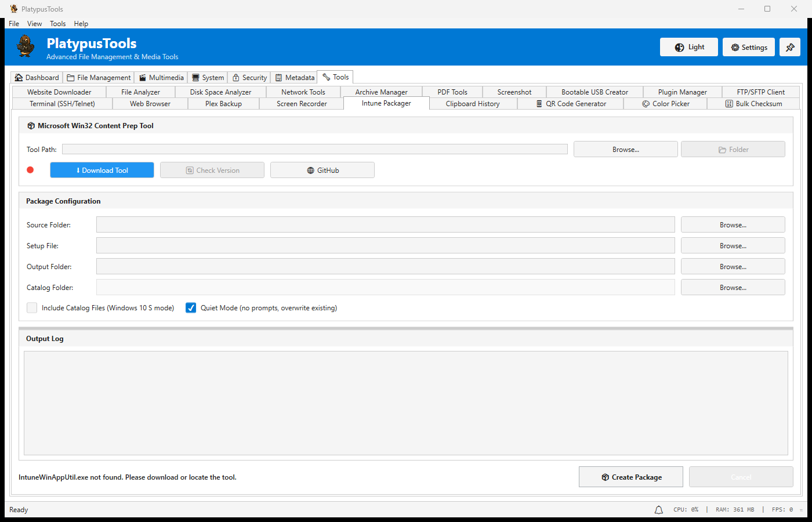The width and height of the screenshot is (812, 522).
Task: Open the GitHub page
Action: pyautogui.click(x=322, y=170)
